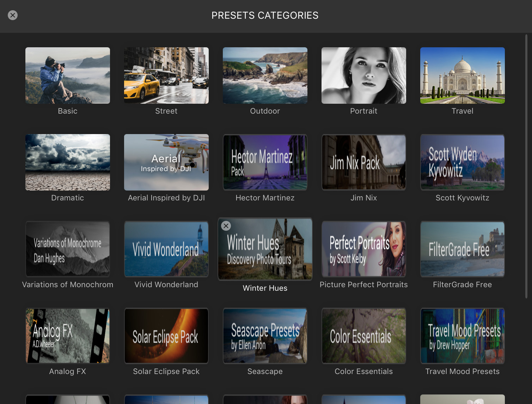Screen dimensions: 532x404
Task: Click the 'Analog FX' caption
Action: pyautogui.click(x=68, y=372)
